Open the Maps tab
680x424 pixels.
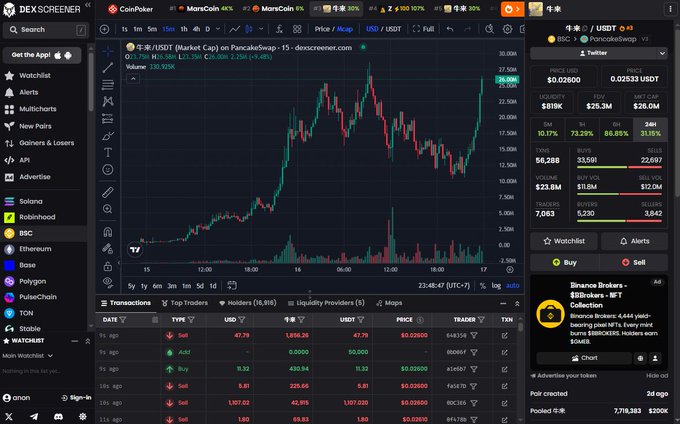point(389,303)
